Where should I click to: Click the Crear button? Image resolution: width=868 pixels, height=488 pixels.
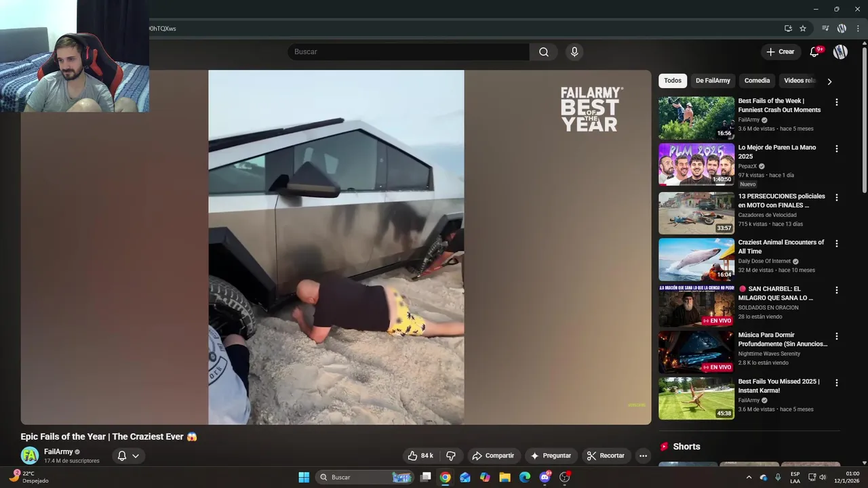[x=781, y=52]
